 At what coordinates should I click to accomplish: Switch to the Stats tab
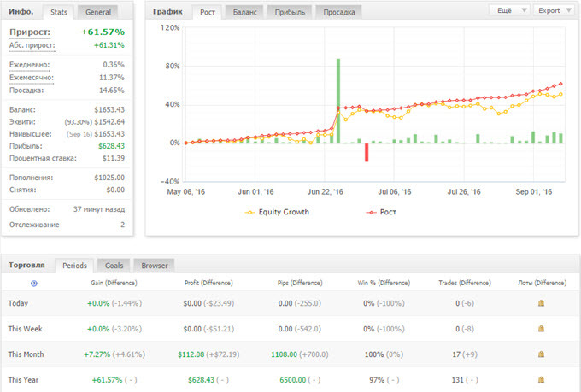click(59, 12)
